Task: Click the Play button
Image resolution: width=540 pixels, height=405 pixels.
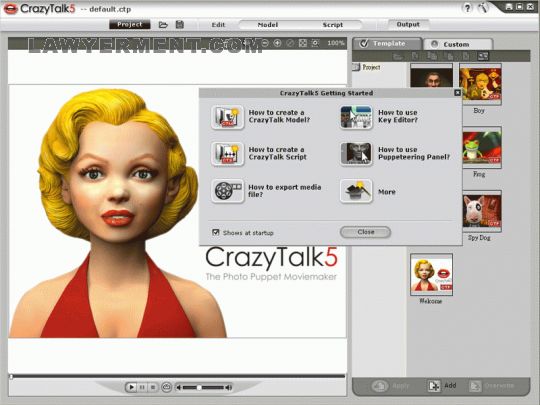Action: coord(131,387)
